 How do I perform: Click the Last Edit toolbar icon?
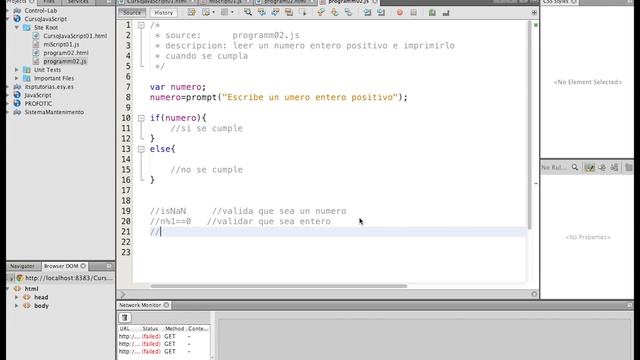point(191,13)
